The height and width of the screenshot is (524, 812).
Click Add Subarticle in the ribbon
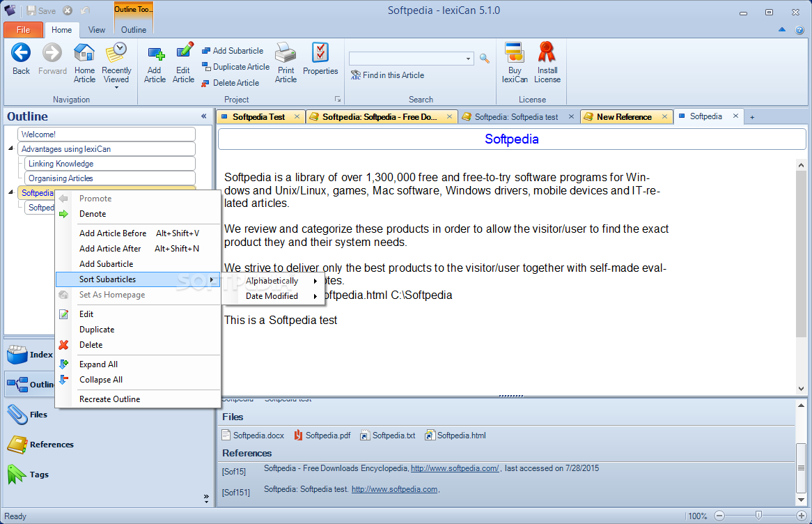[x=233, y=51]
